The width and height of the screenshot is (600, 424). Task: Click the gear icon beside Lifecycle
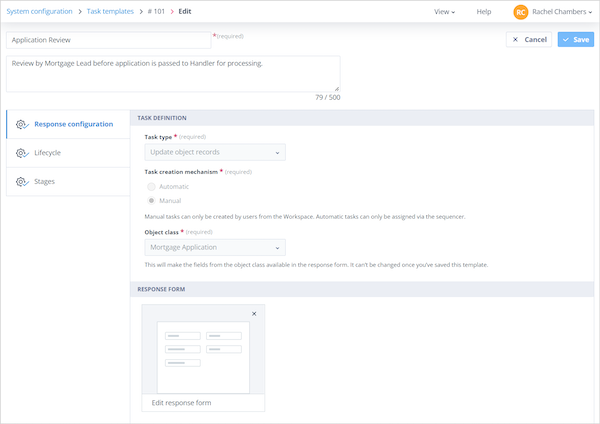click(22, 153)
